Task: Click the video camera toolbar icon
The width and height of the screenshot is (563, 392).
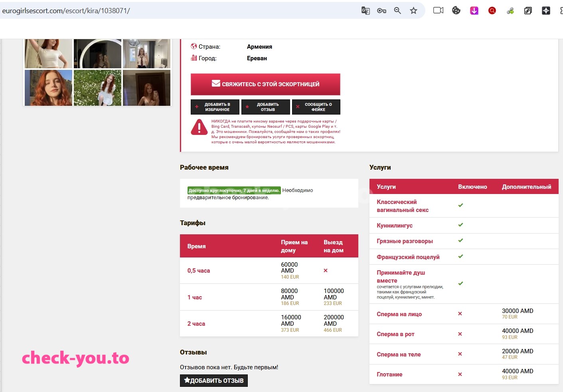Action: coord(439,10)
